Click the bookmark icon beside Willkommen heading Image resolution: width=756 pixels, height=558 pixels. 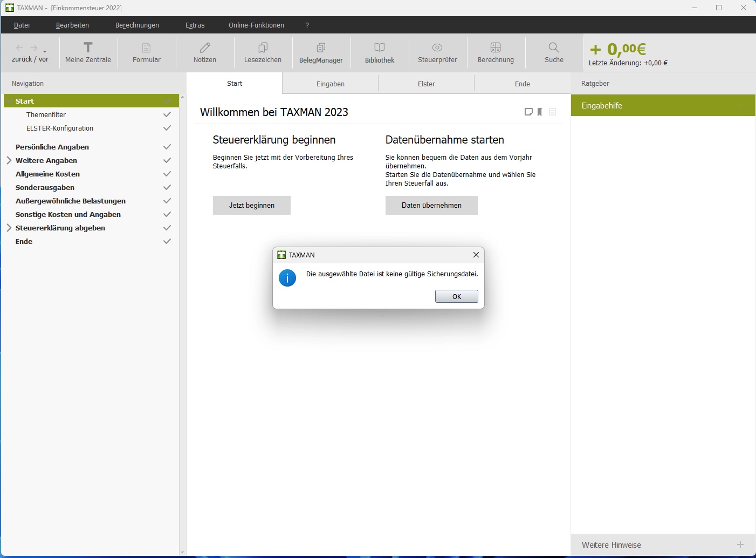[540, 112]
